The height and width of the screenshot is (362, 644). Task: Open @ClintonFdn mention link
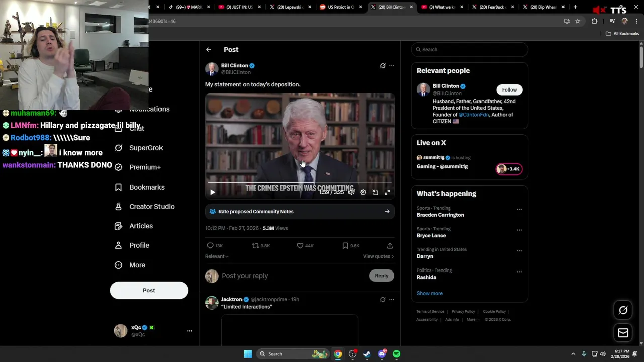point(473,115)
